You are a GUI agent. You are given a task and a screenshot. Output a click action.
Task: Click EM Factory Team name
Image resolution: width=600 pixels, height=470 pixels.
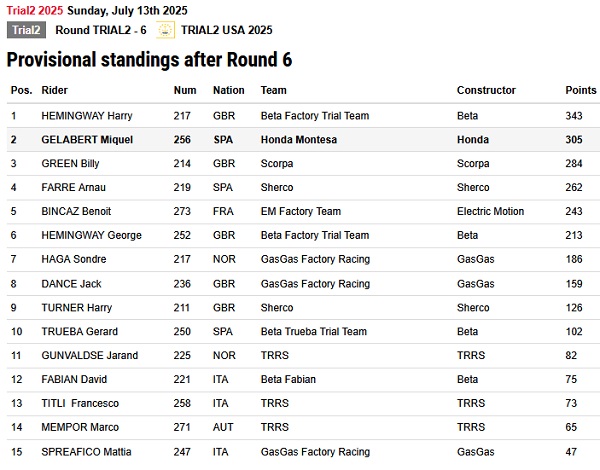point(301,211)
